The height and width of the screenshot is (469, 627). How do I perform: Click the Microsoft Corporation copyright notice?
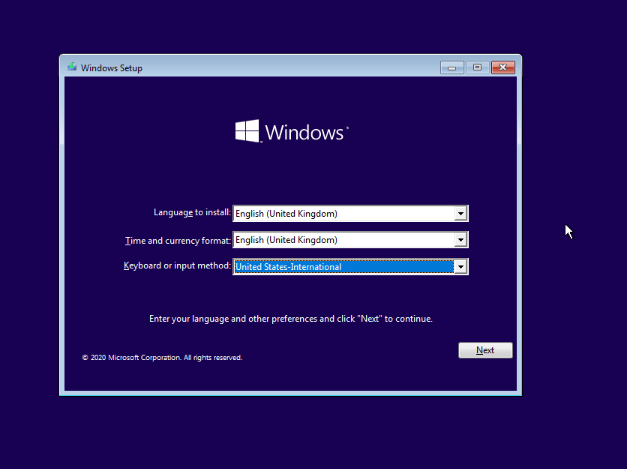[162, 357]
